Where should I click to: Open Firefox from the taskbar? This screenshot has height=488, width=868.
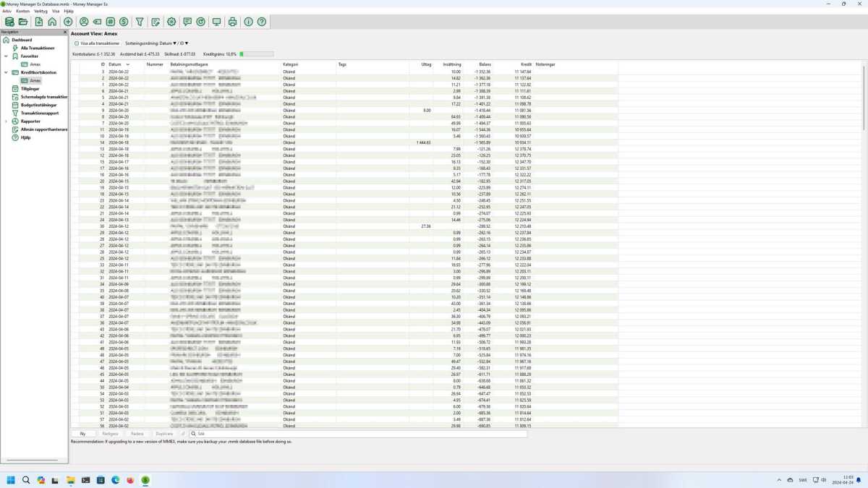[x=130, y=480]
